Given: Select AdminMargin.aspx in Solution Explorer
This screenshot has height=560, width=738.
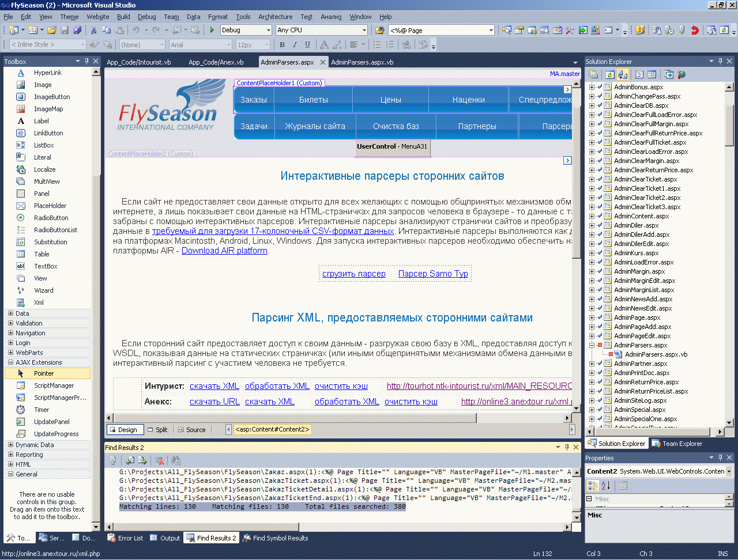Looking at the screenshot, I should (x=639, y=271).
